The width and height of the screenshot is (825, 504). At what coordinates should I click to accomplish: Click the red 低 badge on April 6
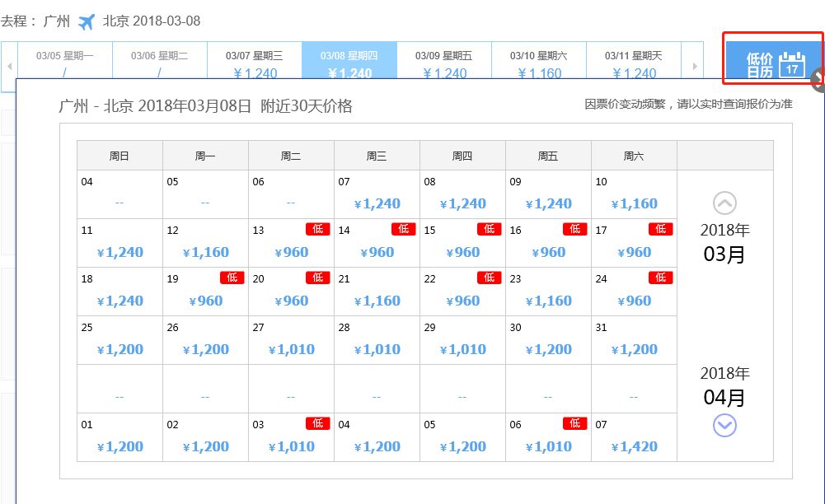(574, 424)
